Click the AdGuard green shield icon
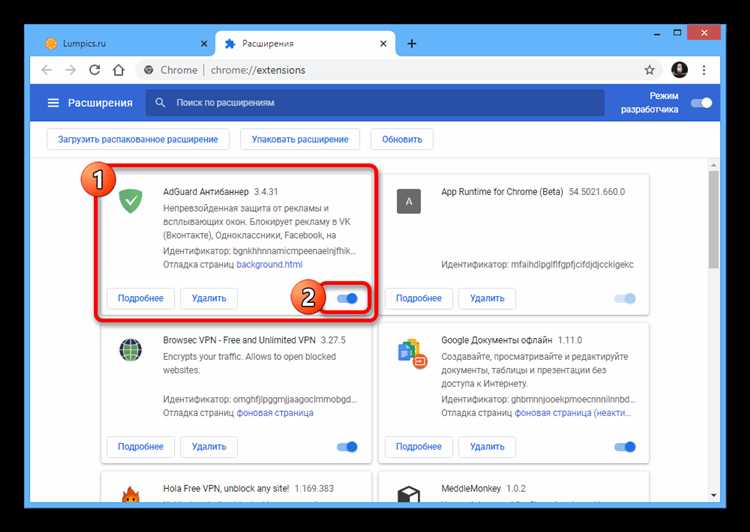This screenshot has height=532, width=750. pyautogui.click(x=131, y=200)
